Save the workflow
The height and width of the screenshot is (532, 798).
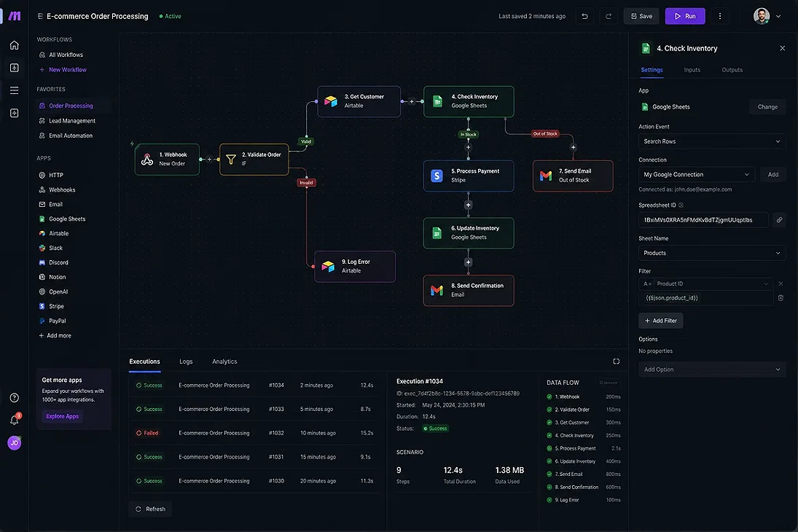[641, 16]
